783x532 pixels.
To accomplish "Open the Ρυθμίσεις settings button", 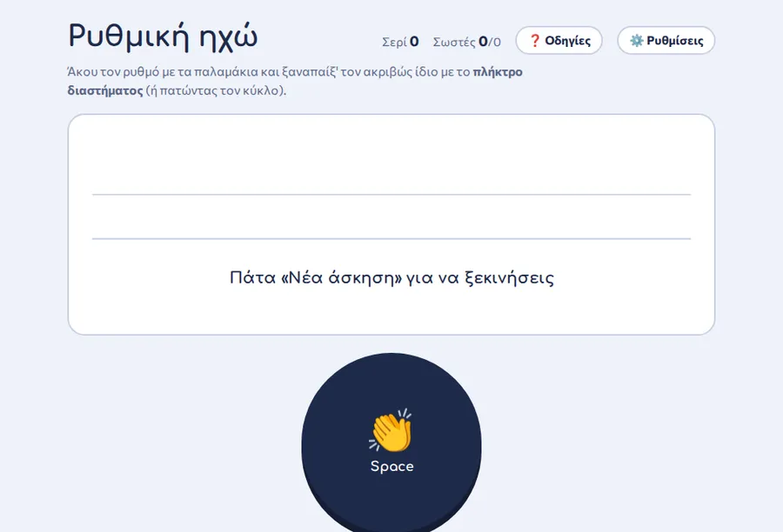I will point(666,41).
